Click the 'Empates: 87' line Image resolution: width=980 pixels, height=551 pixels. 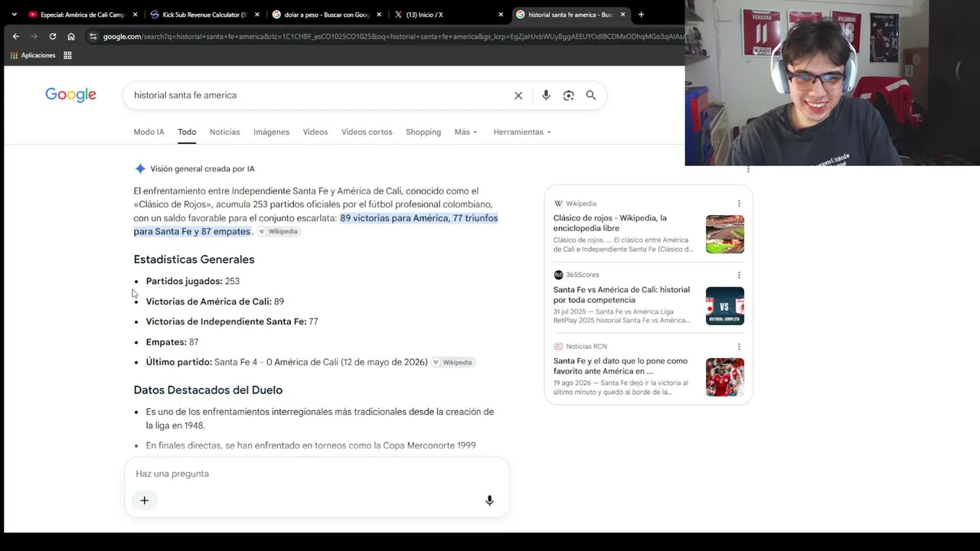(x=172, y=342)
